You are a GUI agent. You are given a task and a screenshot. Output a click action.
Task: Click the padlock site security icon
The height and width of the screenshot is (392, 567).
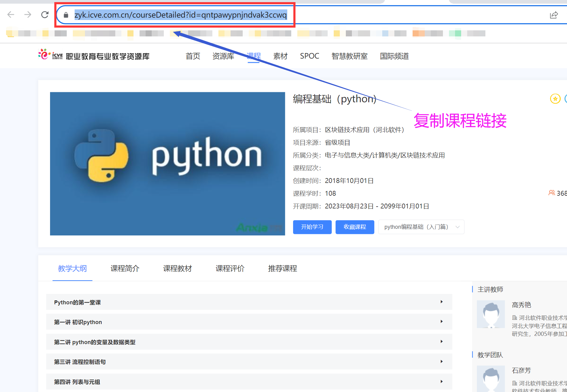(66, 15)
